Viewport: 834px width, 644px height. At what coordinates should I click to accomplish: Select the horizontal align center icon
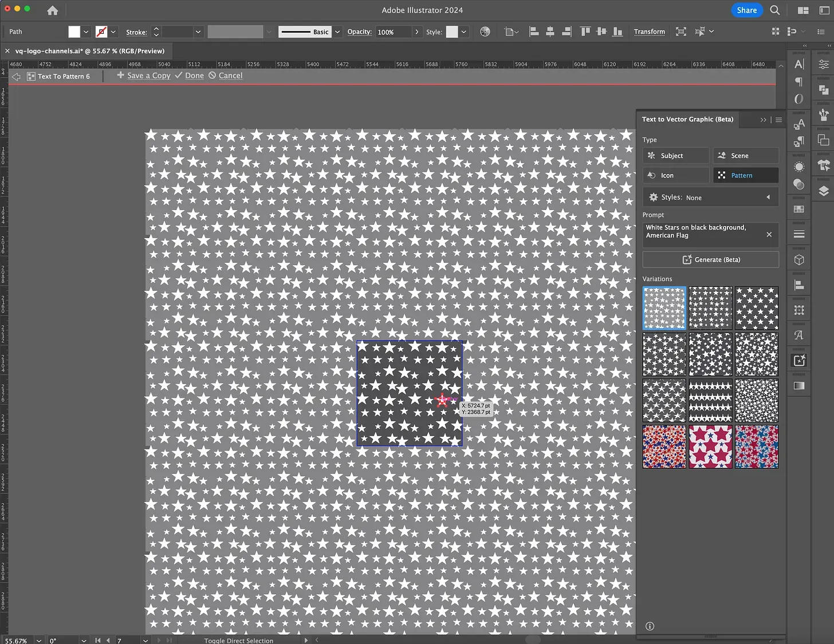550,31
